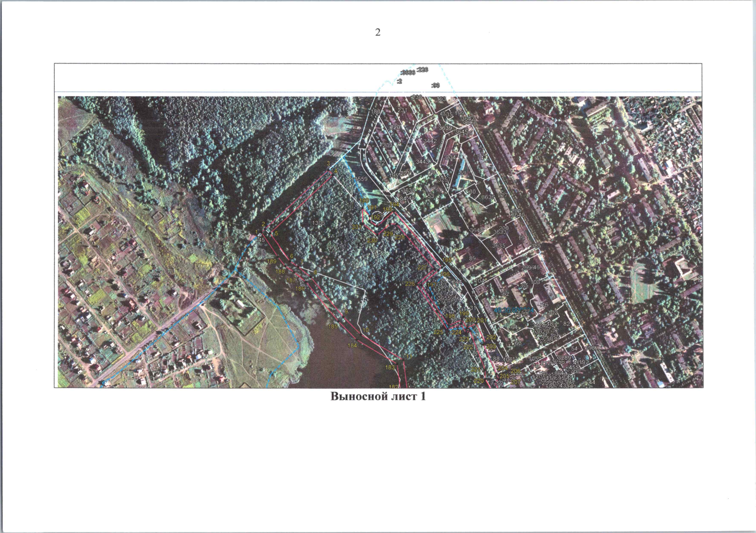Click white parcel label '234'
The height and width of the screenshot is (533, 756).
tap(451, 157)
